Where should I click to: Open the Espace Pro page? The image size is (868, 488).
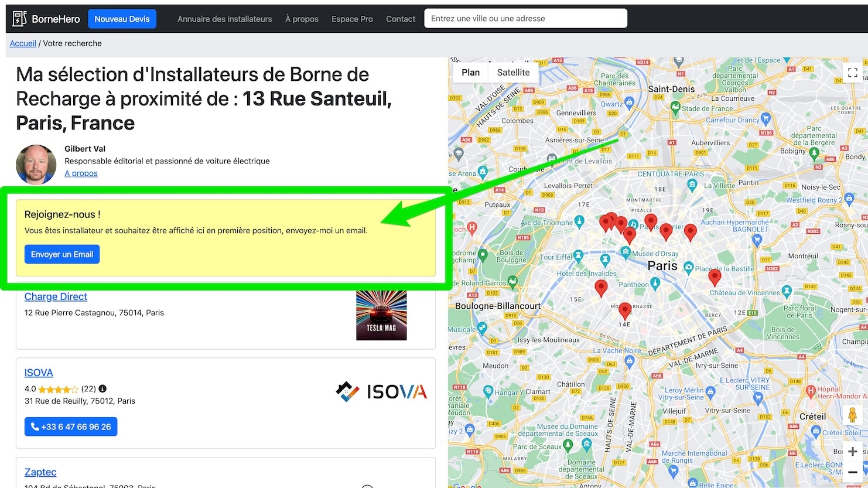pos(352,19)
